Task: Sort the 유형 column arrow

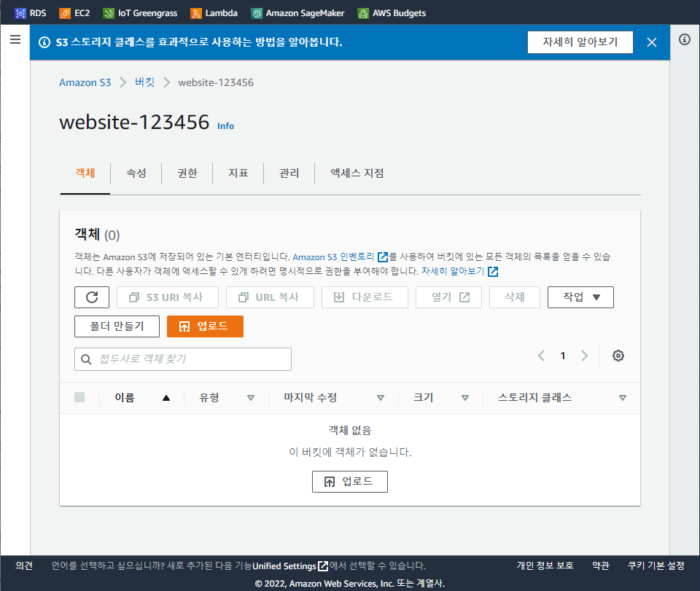Action: (x=250, y=398)
